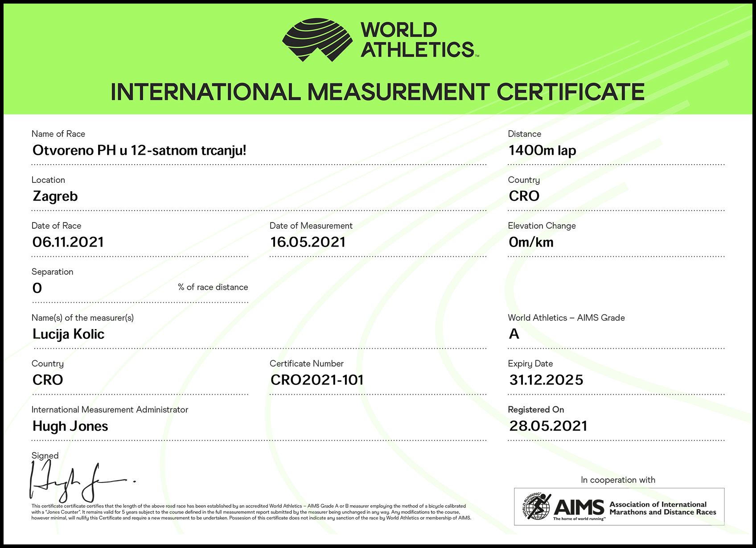Screen dimensions: 756x548
Task: Click the 'Expiry Date' label
Action: [530, 364]
